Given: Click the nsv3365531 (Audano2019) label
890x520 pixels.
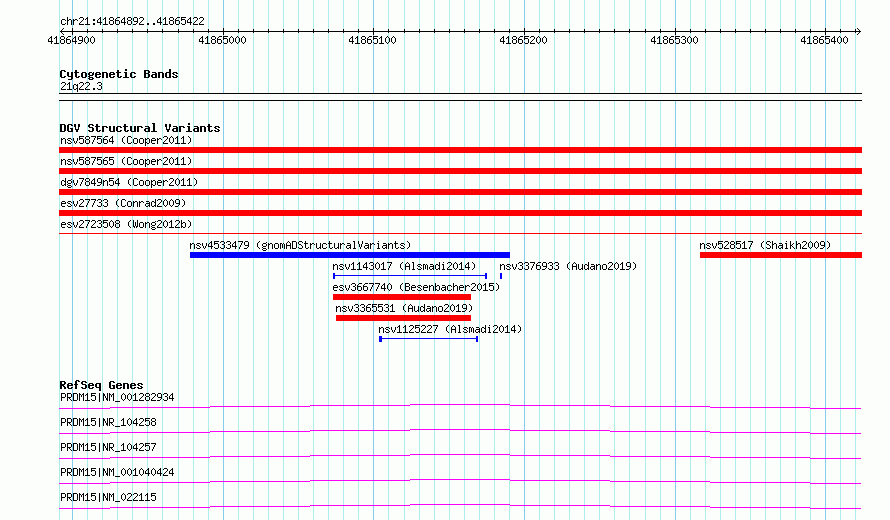Looking at the screenshot, I should click(404, 308).
